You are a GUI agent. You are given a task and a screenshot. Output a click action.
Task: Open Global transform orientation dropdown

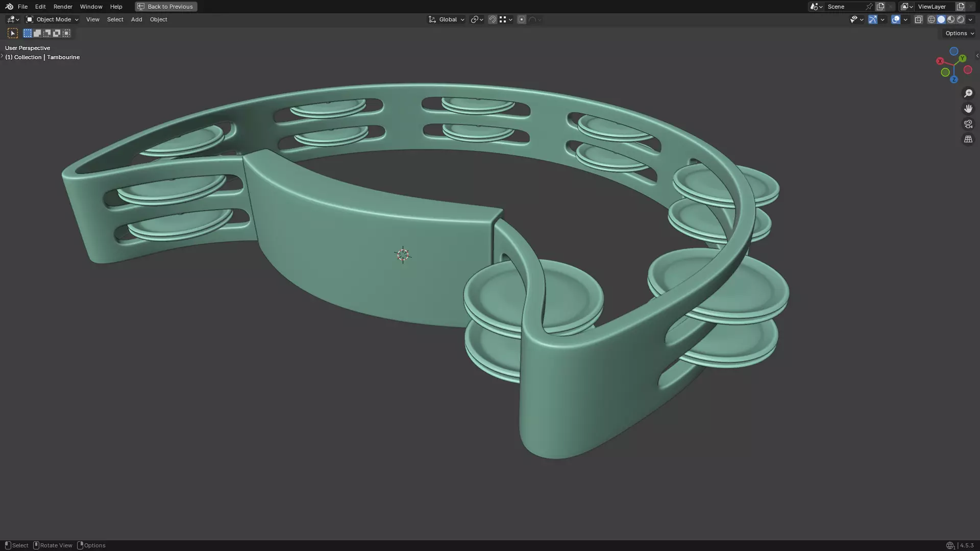(x=447, y=19)
